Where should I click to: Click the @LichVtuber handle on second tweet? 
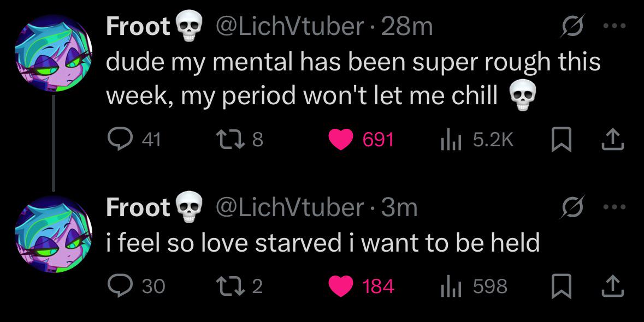click(x=289, y=207)
